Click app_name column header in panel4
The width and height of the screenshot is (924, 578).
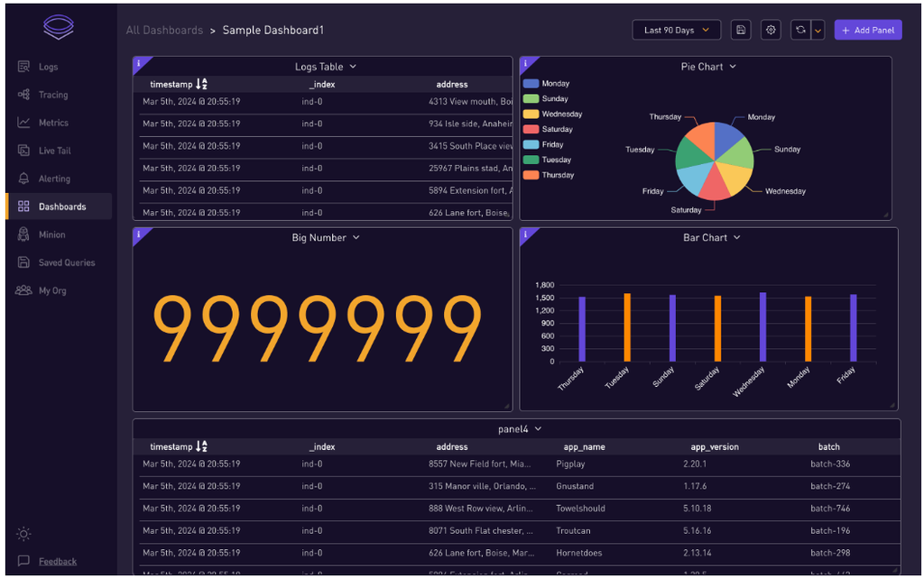[584, 446]
